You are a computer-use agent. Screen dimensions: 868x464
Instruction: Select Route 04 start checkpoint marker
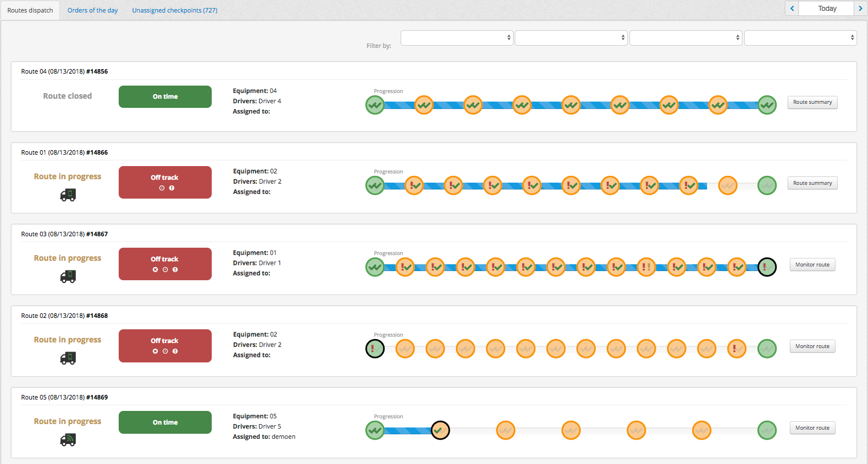coord(375,105)
